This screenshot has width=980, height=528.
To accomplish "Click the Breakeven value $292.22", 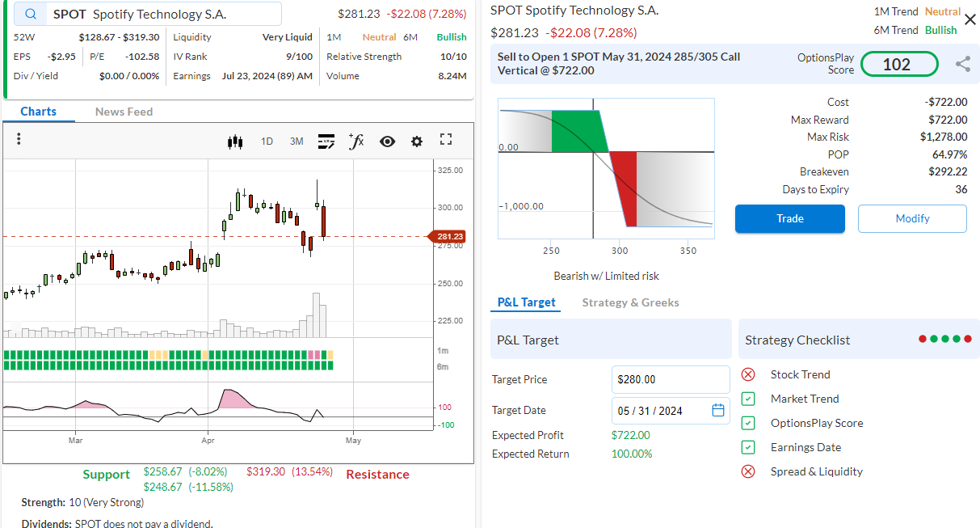I will 948,171.
